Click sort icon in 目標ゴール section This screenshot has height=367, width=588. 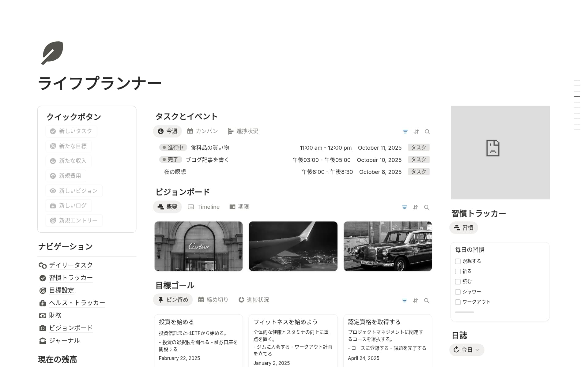click(x=415, y=301)
